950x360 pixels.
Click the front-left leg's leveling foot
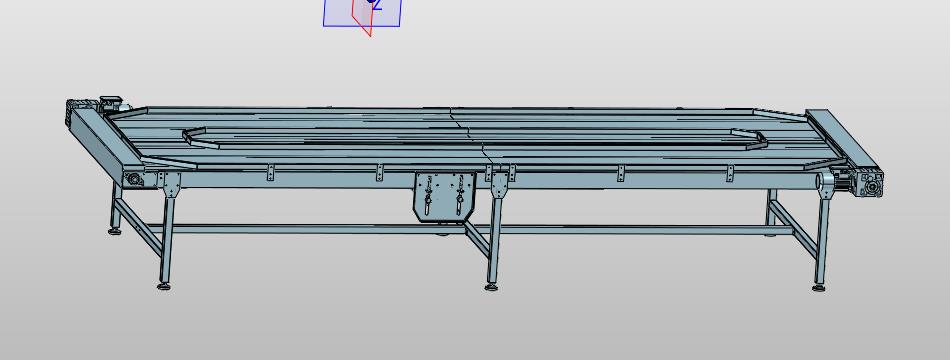click(x=164, y=286)
